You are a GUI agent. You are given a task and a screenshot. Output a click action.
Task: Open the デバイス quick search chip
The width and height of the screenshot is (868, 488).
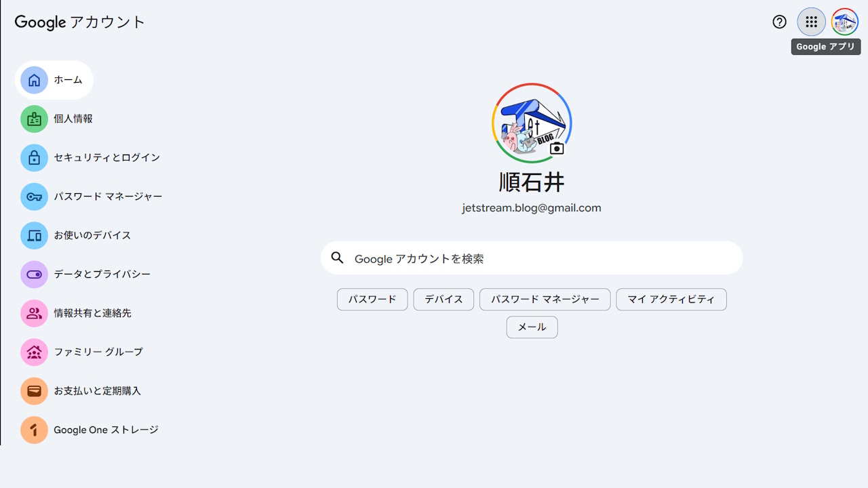point(443,299)
